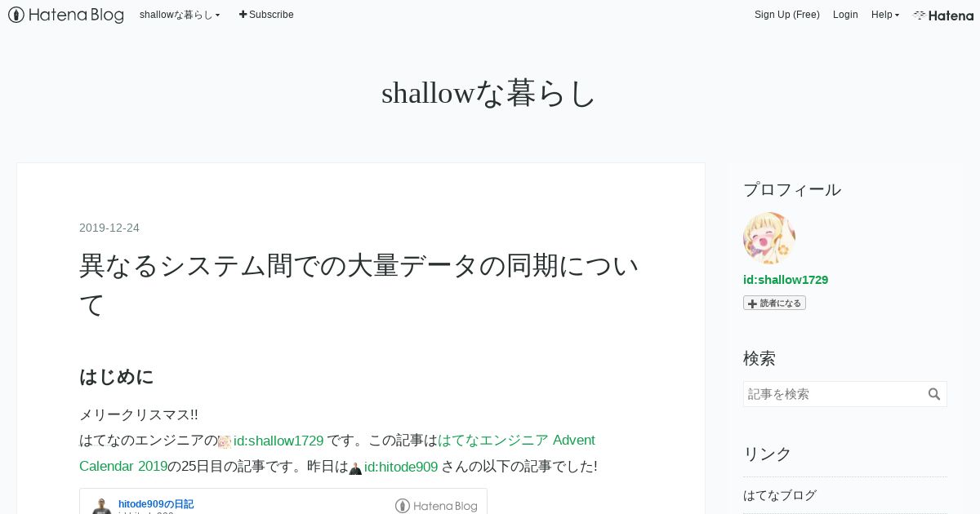Click Sign Up (Free)

pyautogui.click(x=786, y=15)
